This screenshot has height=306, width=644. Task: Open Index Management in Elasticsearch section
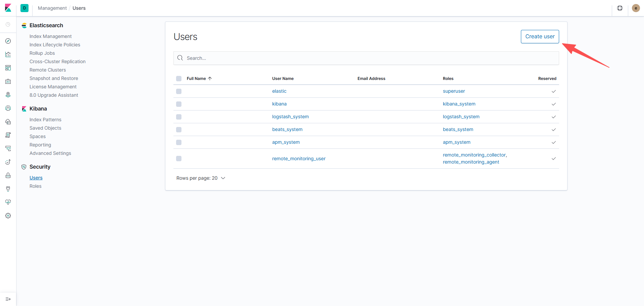pyautogui.click(x=51, y=36)
